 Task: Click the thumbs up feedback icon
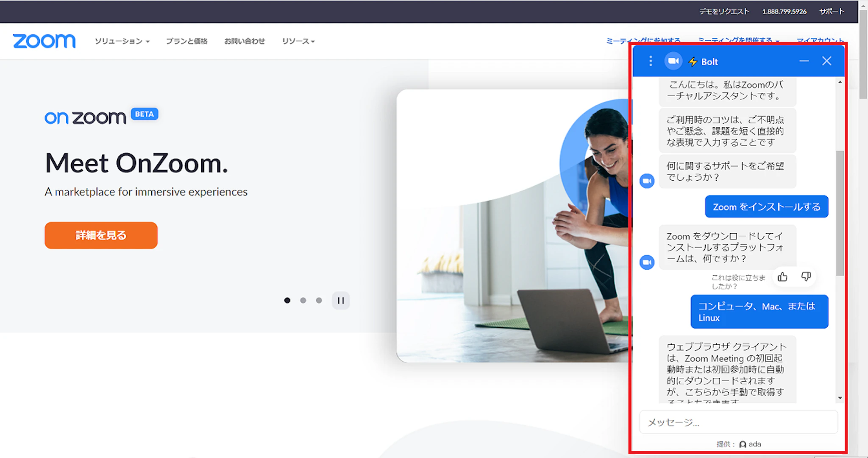[x=782, y=277]
